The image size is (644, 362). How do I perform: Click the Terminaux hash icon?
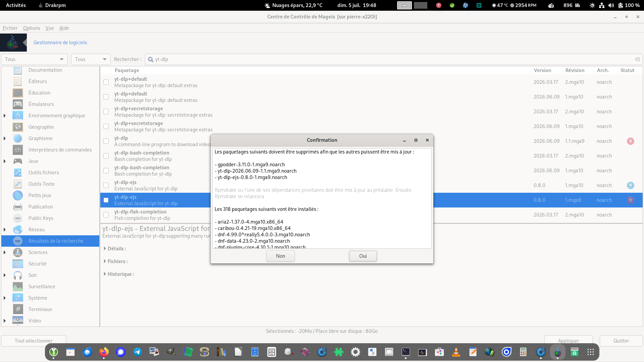click(18, 309)
